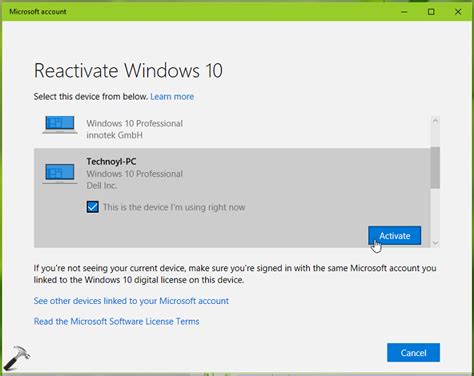Open the Learn more link

pyautogui.click(x=172, y=97)
